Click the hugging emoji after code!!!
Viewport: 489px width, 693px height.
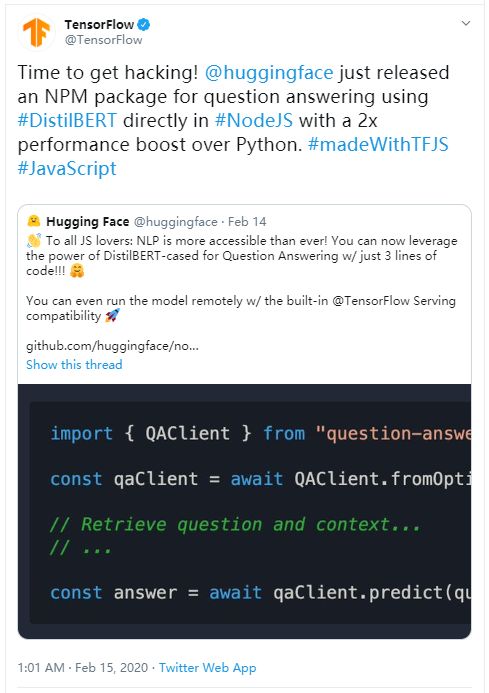pos(77,270)
